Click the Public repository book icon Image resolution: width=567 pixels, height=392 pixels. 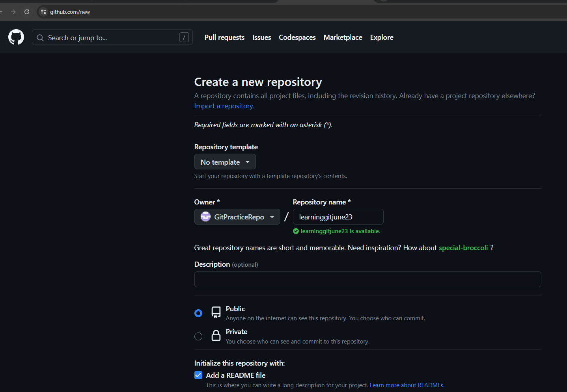[x=216, y=312]
